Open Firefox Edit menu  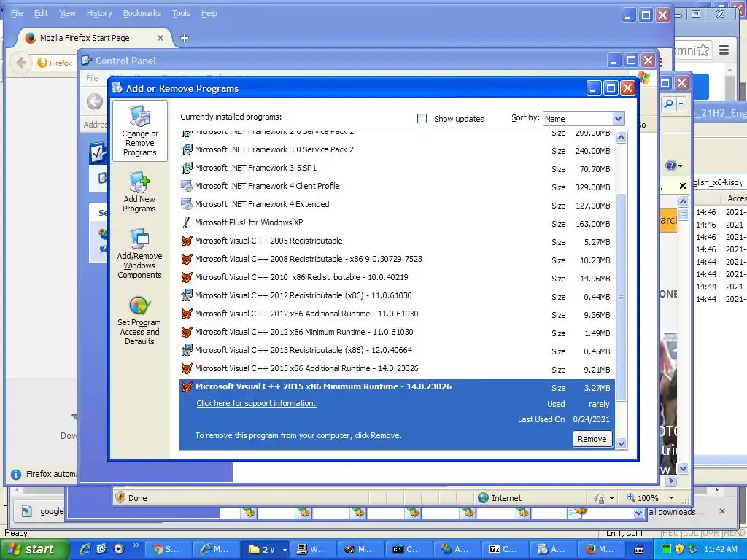pyautogui.click(x=41, y=13)
